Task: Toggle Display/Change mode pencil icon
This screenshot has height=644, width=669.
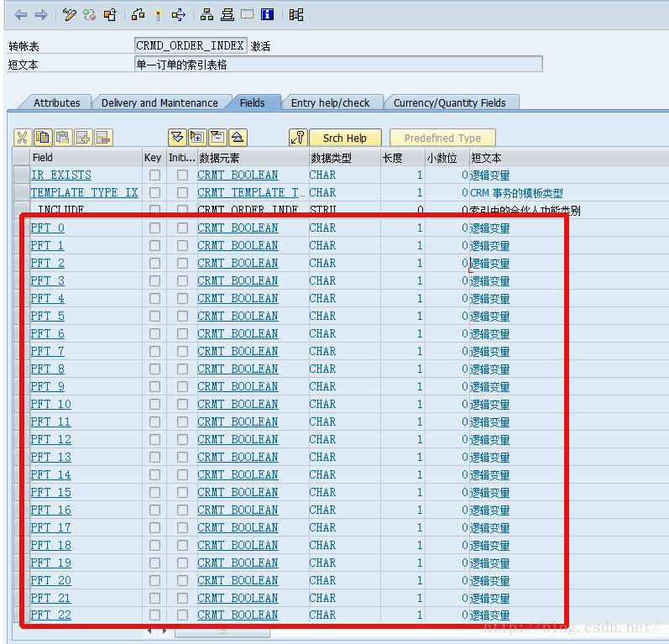Action: (69, 15)
